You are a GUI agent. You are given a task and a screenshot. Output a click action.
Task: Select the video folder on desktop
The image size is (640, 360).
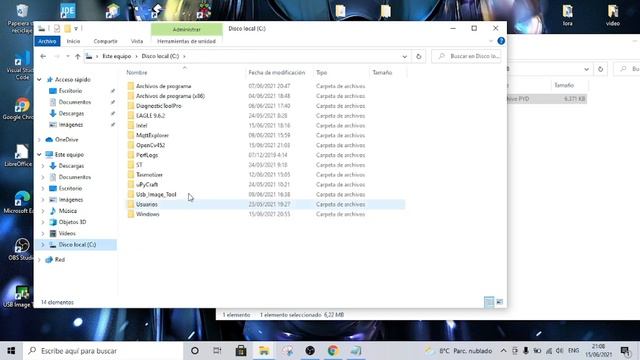(x=613, y=16)
